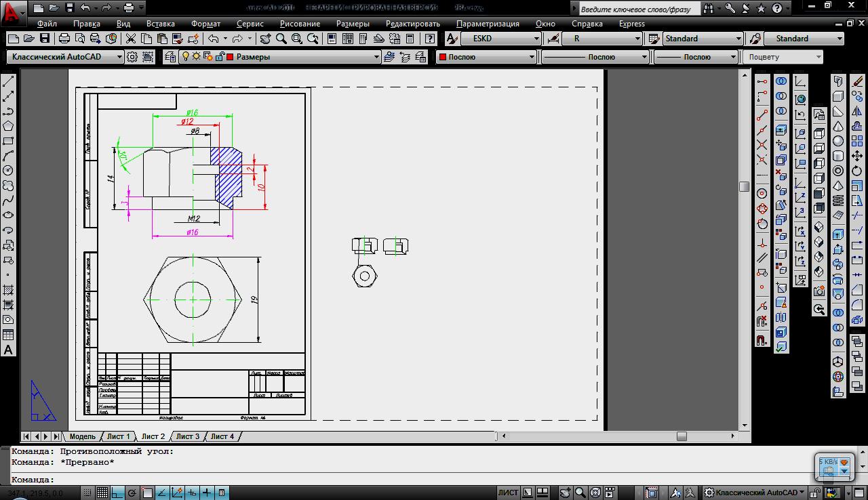Screen dimensions: 868x500
Task: Open the Layer Properties Manager icon
Action: [x=170, y=57]
